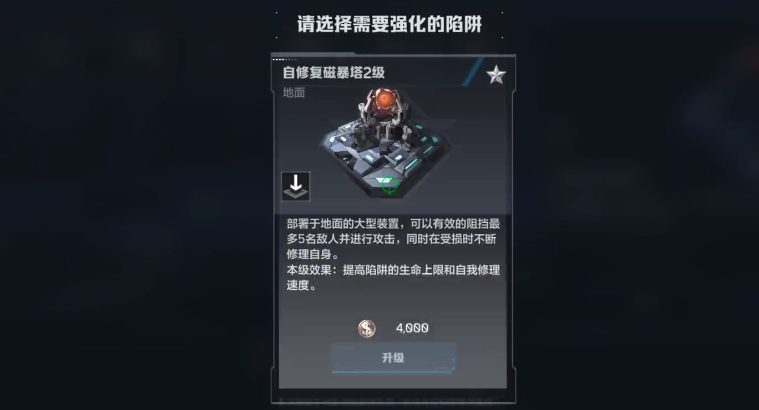
Task: Click the 4,000 upgrade cost value
Action: pos(412,328)
